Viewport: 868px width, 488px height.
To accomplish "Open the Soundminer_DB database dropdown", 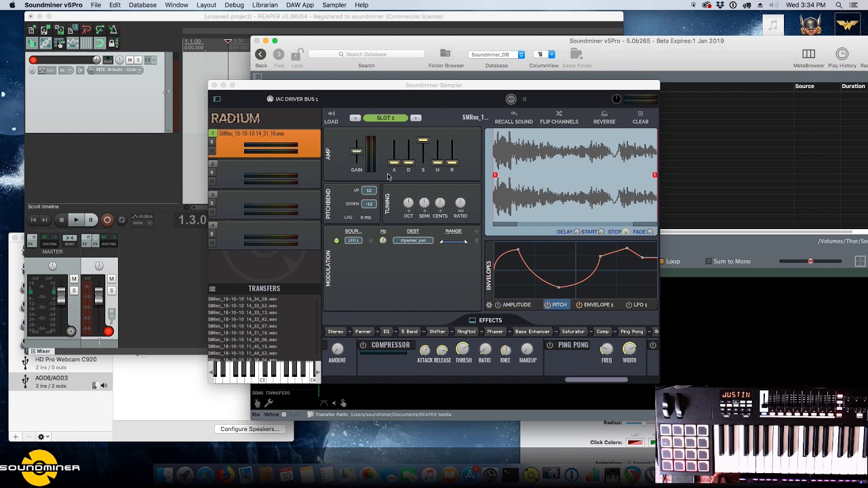I will (497, 54).
